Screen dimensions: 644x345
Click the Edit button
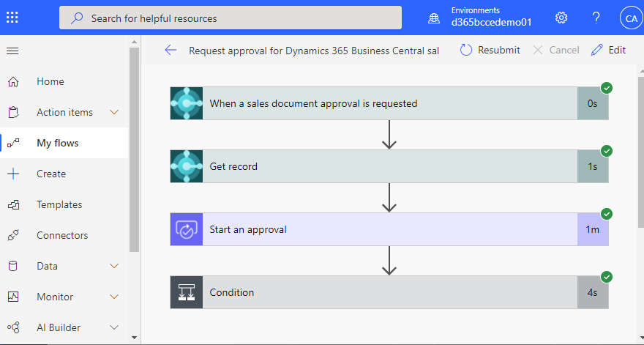click(x=608, y=50)
